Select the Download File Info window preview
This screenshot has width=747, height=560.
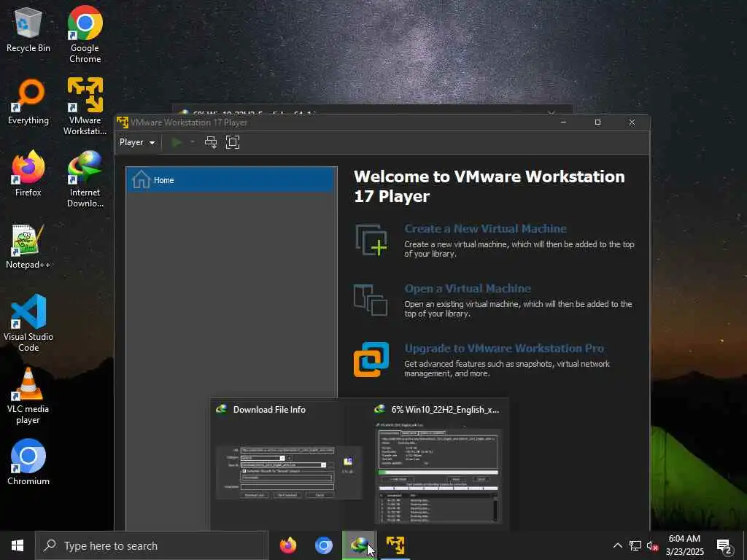click(289, 463)
